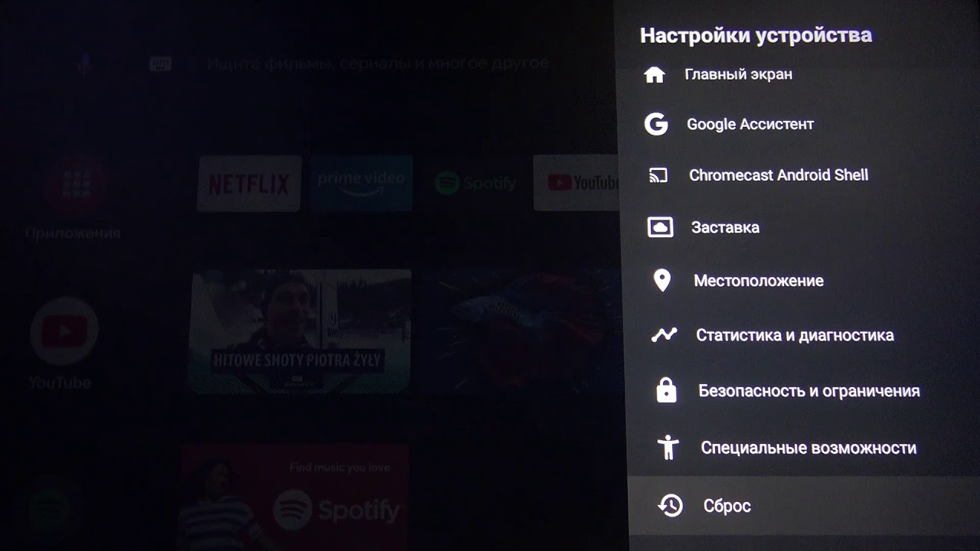Click the screensaver cloud icon
Viewport: 980px width, 551px height.
click(660, 227)
